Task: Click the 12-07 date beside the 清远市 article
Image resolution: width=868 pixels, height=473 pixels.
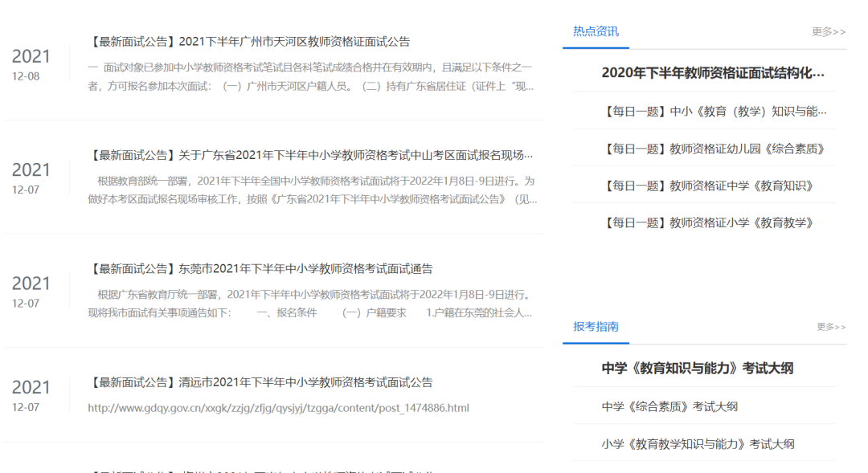Action: click(26, 407)
